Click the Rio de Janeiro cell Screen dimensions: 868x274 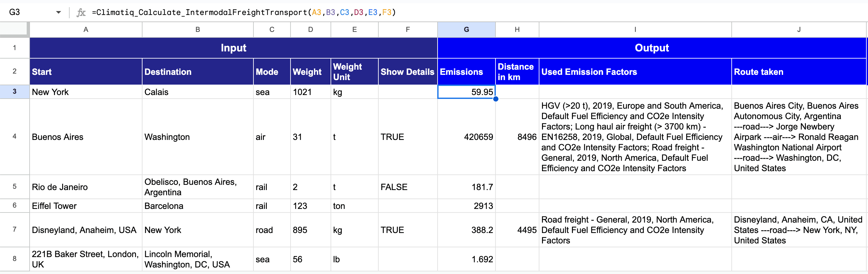click(x=86, y=187)
